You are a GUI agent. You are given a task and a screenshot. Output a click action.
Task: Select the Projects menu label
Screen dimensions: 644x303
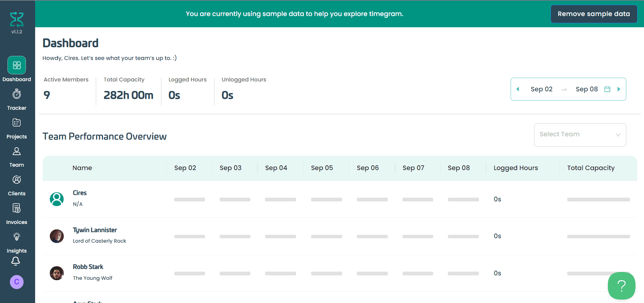[x=17, y=137]
